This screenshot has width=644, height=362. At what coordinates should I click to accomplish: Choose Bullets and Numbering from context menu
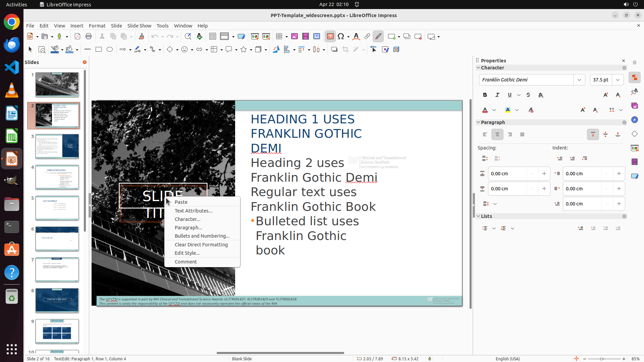pyautogui.click(x=202, y=236)
